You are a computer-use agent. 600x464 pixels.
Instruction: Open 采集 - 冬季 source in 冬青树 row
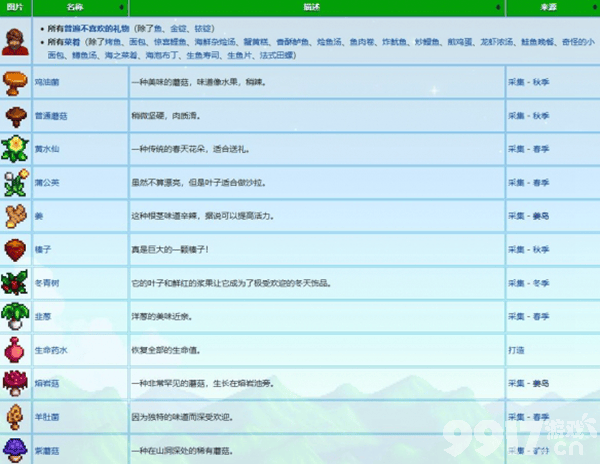(x=529, y=283)
